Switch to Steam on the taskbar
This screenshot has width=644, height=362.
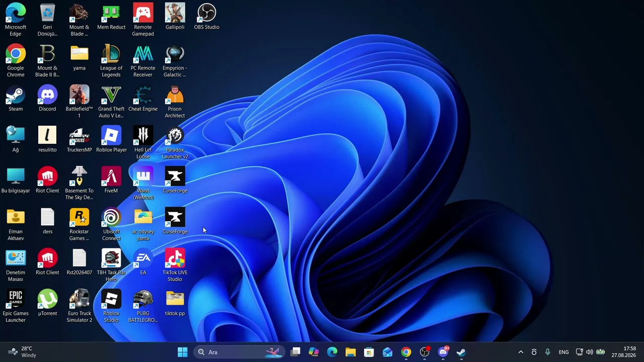461,352
